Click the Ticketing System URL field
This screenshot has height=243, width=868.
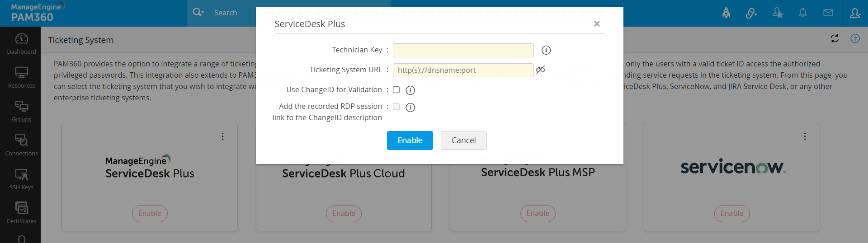point(463,70)
